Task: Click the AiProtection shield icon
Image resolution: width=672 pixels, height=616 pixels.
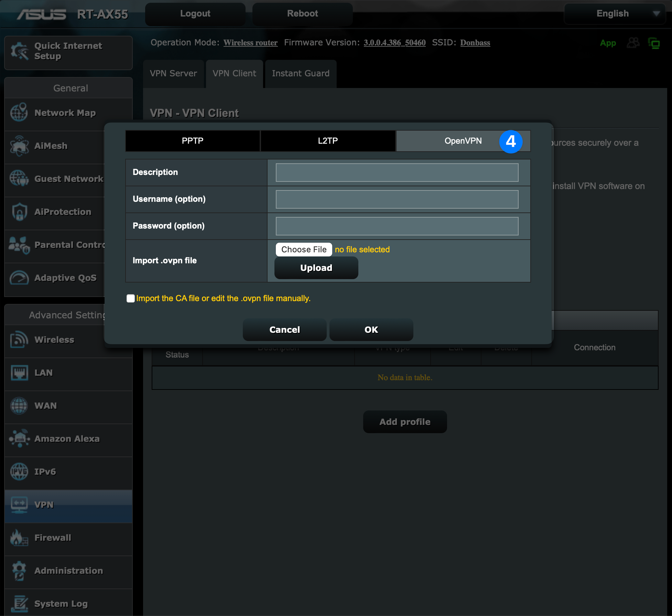Action: (x=19, y=212)
